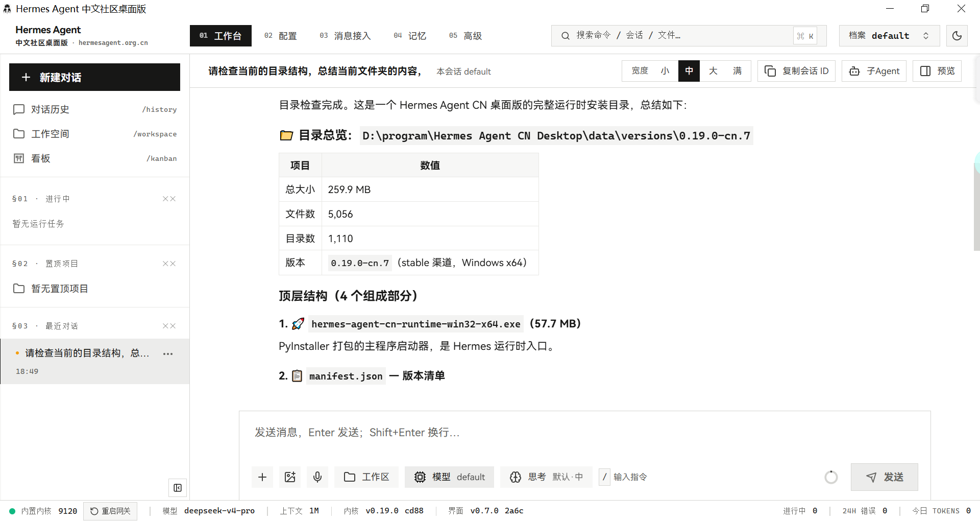Set chat width to 大
Screen dimensions: 980x521
coord(713,71)
